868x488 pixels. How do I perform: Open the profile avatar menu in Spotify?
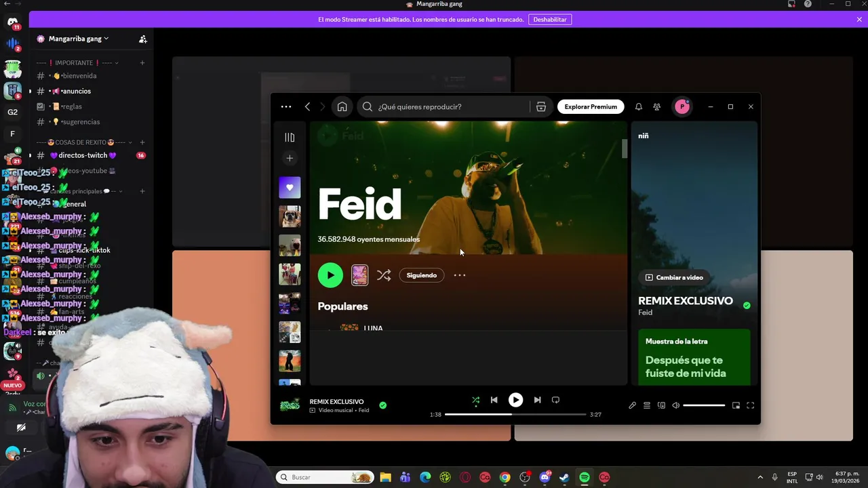682,106
